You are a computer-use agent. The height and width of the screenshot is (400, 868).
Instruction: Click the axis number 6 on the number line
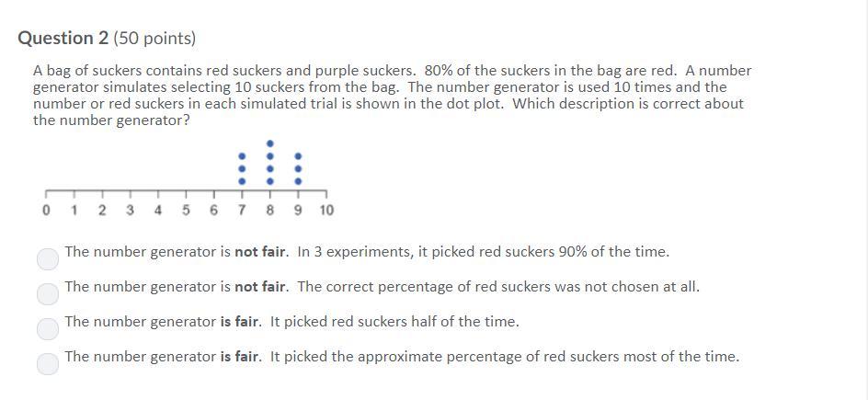(x=213, y=211)
